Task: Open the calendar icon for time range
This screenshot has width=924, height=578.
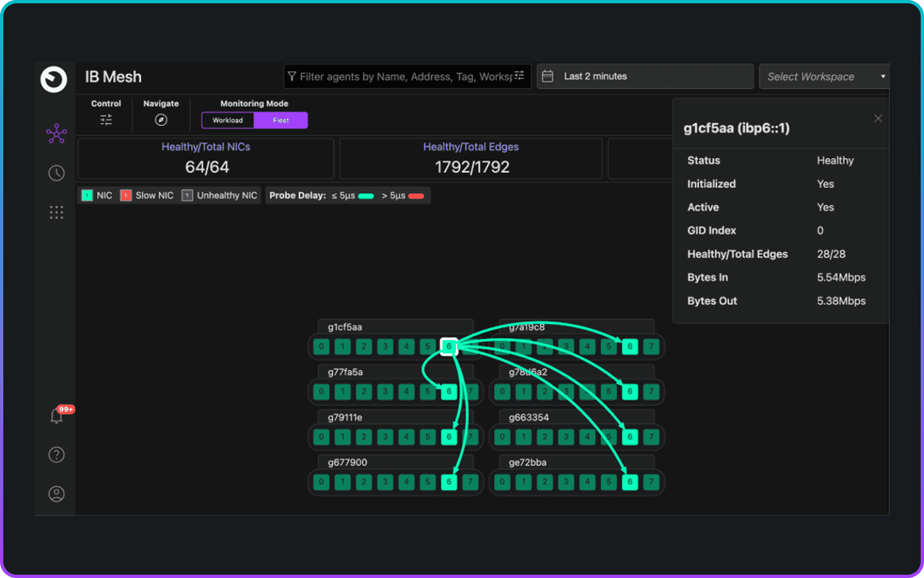Action: click(548, 76)
